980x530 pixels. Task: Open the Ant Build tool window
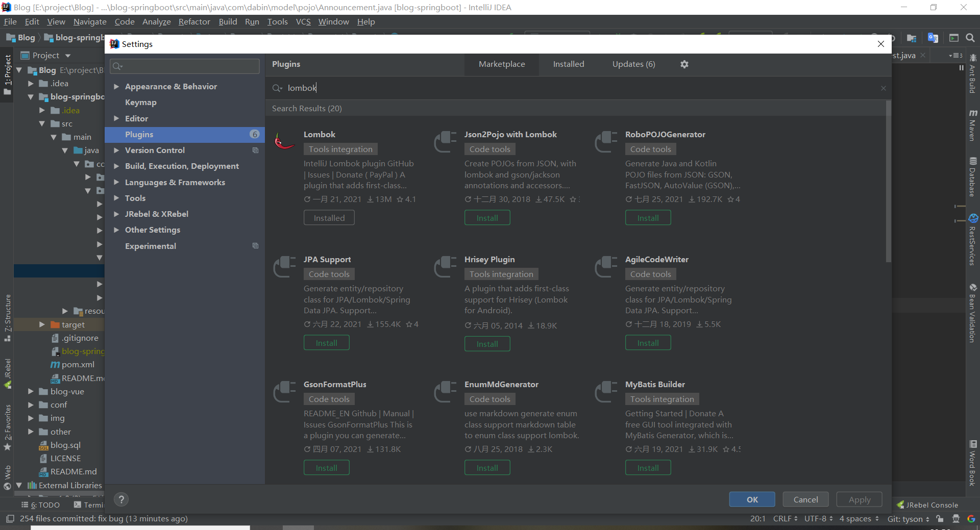tap(973, 73)
